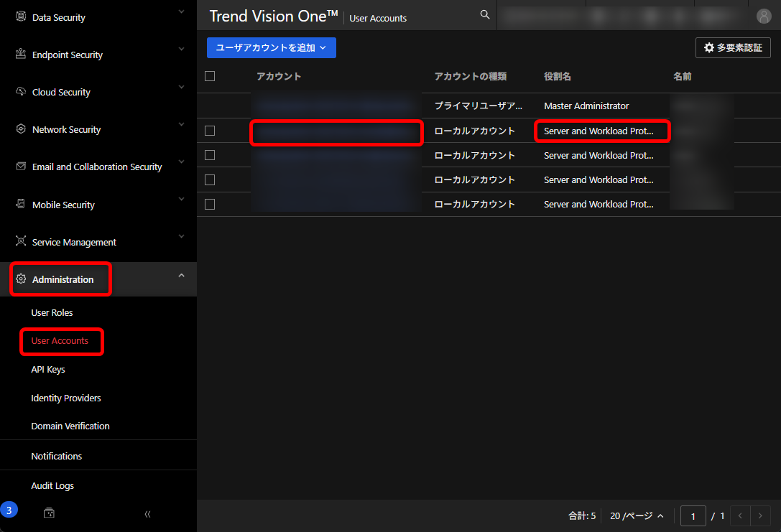781x532 pixels.
Task: Expand the Network Security chevron
Action: pos(181,124)
